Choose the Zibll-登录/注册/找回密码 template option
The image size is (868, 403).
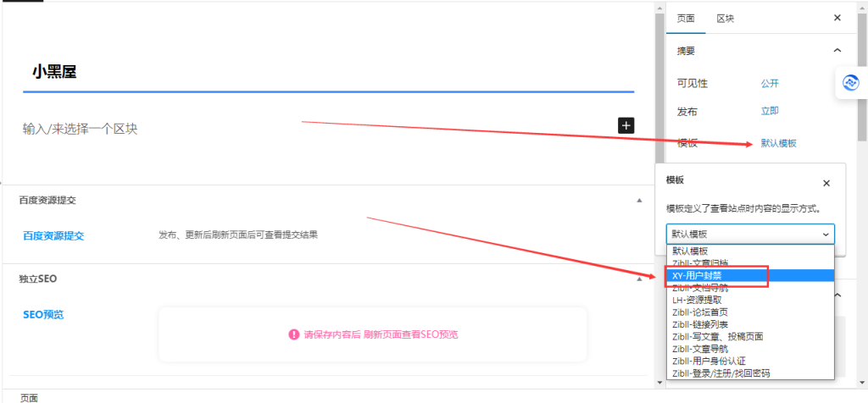tap(750, 373)
